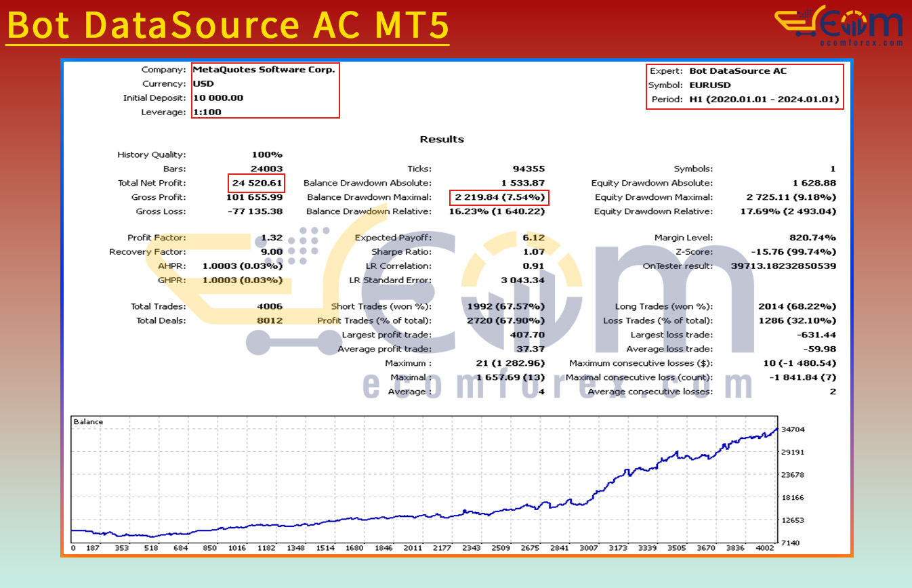The image size is (912, 588).
Task: Click the Sharpe Ratio value '1.07'
Action: tap(535, 252)
